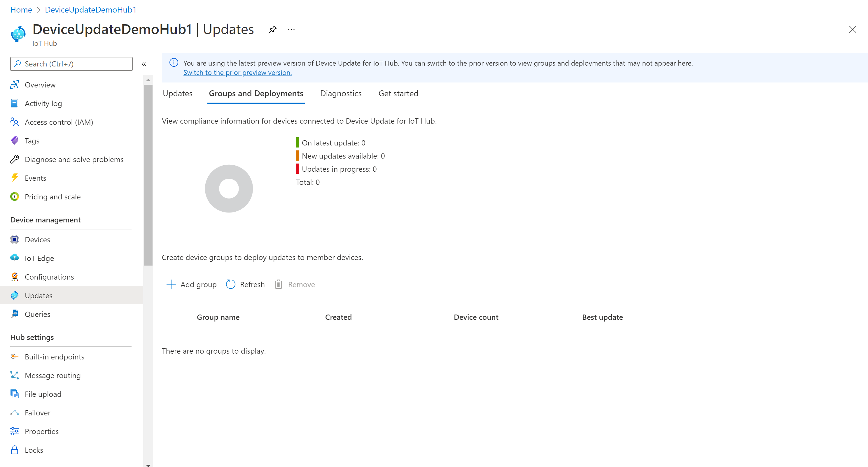Viewport: 868px width, 467px height.
Task: Click the Remove trash can icon
Action: 278,284
